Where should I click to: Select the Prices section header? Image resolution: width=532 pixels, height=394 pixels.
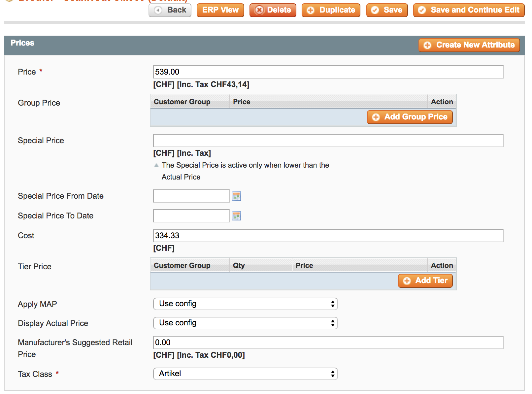(x=22, y=43)
